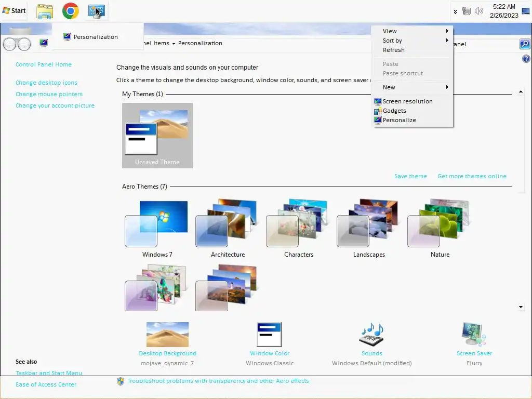Click the Screen Saver link text

point(474,353)
